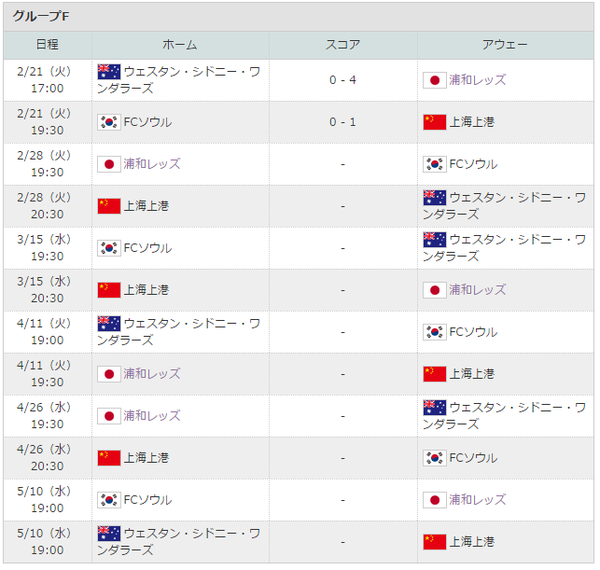The image size is (600, 570).
Task: Click the 0 - 4 score
Action: 343,80
